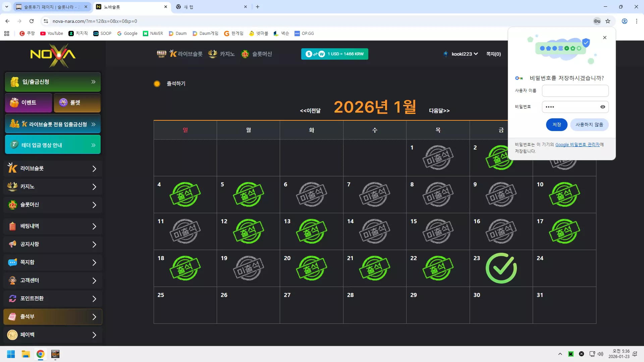Click the attendance stamp on day 12
This screenshot has height=362, width=644.
[249, 231]
